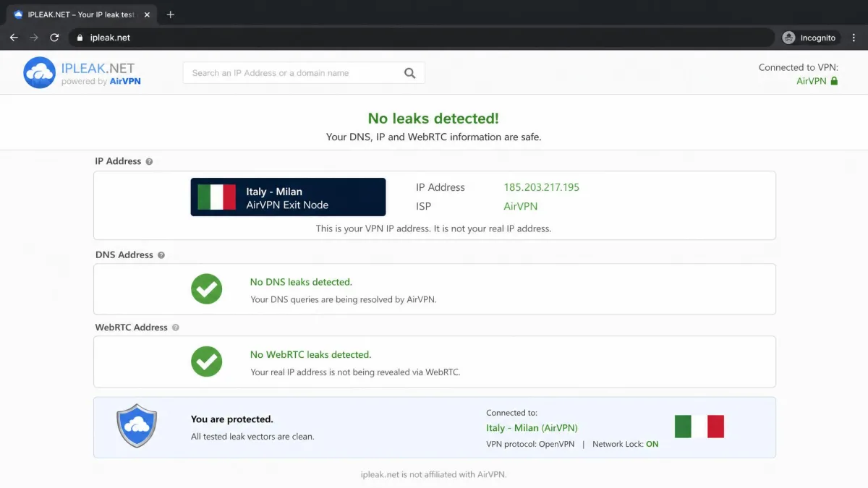The height and width of the screenshot is (488, 868).
Task: Close the IPLEAK.NET browser tab
Action: (148, 14)
